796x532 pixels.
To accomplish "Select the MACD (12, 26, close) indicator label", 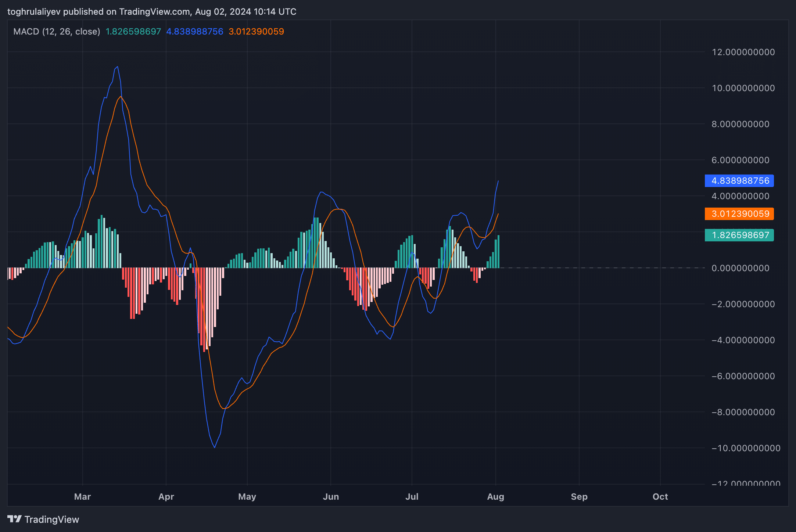I will point(57,32).
